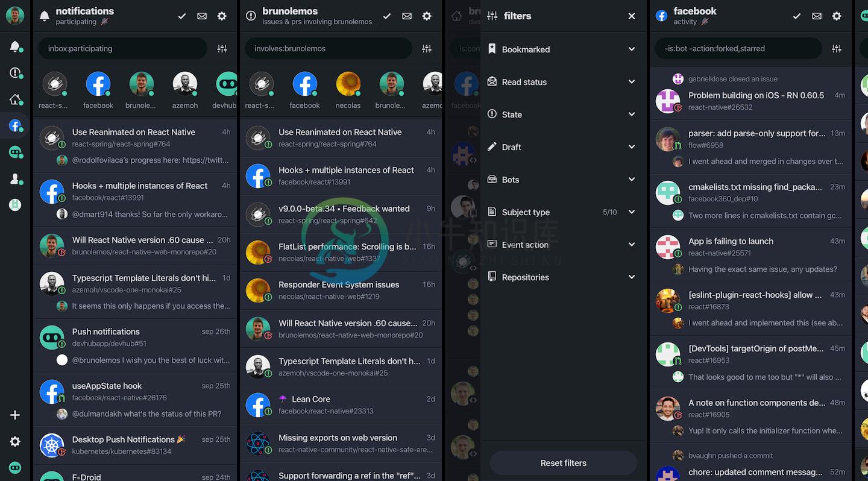The height and width of the screenshot is (481, 868).
Task: Filter notifications by facebook owner avatar
Action: pos(98,84)
